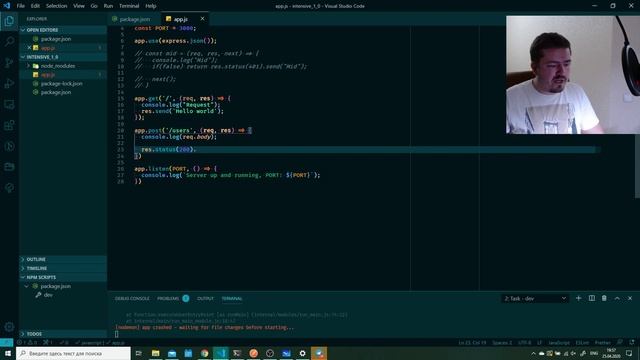Click the ESLint status bar item
Image resolution: width=640 pixels, height=360 pixels.
point(582,342)
